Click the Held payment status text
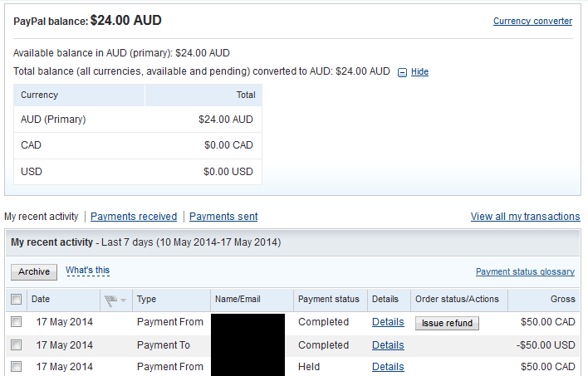Image resolution: width=588 pixels, height=376 pixels. pyautogui.click(x=309, y=367)
